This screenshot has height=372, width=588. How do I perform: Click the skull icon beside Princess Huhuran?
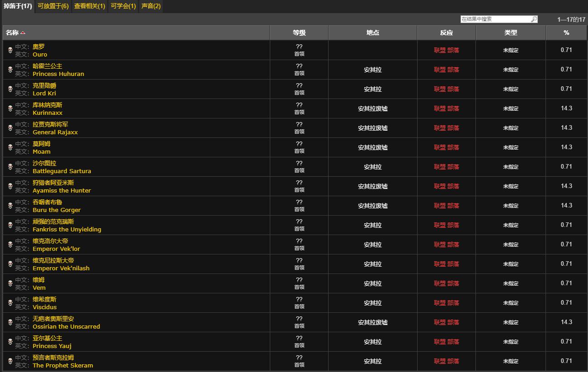tap(10, 70)
